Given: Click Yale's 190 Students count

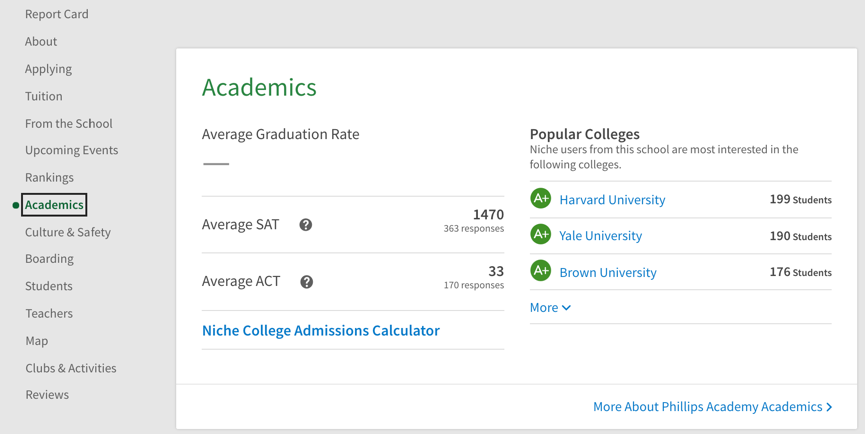Looking at the screenshot, I should coord(800,236).
